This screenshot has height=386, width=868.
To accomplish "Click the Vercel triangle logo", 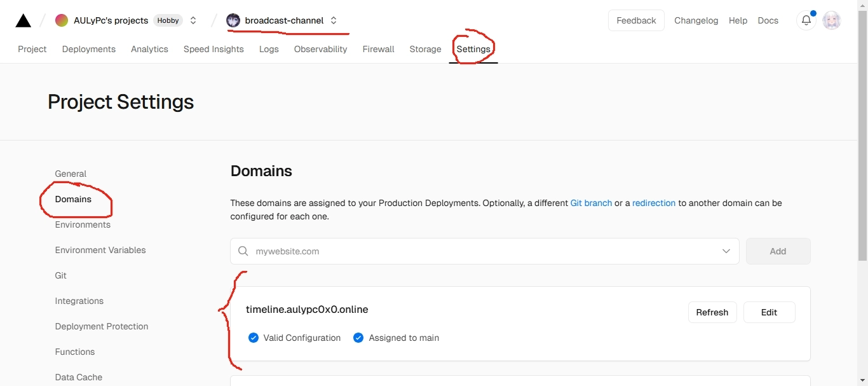I will [x=24, y=21].
